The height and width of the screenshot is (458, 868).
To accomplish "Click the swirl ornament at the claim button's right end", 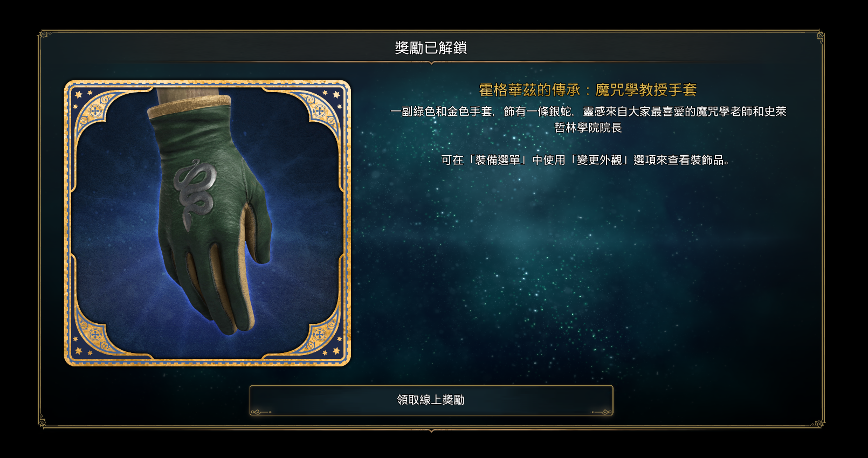I will click(x=602, y=412).
